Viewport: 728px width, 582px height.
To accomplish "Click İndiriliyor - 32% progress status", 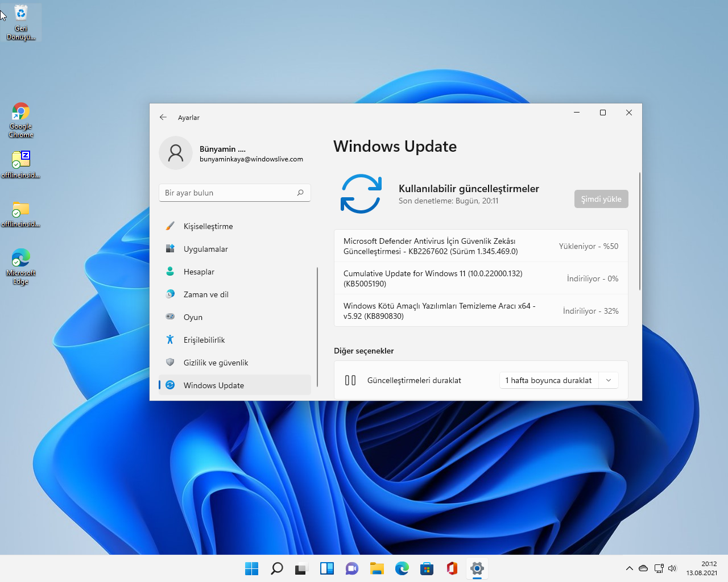I will pos(590,311).
